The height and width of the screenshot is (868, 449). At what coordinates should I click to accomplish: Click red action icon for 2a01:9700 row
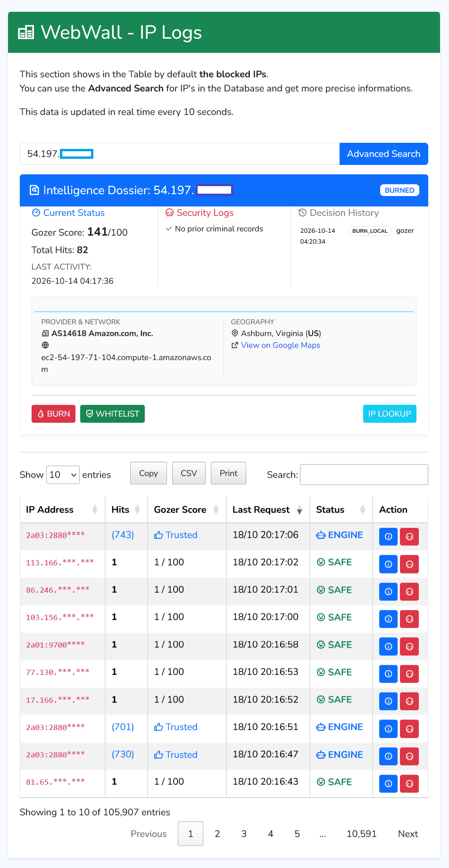tap(409, 647)
